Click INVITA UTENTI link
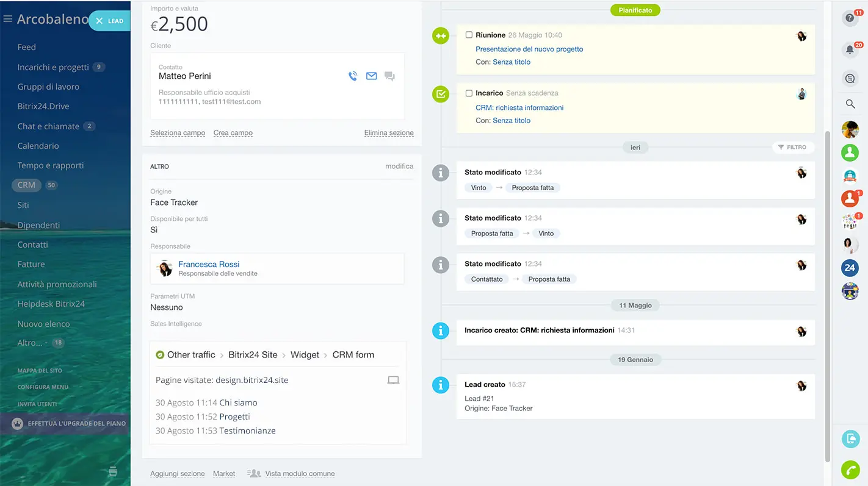This screenshot has width=868, height=486. [x=37, y=404]
